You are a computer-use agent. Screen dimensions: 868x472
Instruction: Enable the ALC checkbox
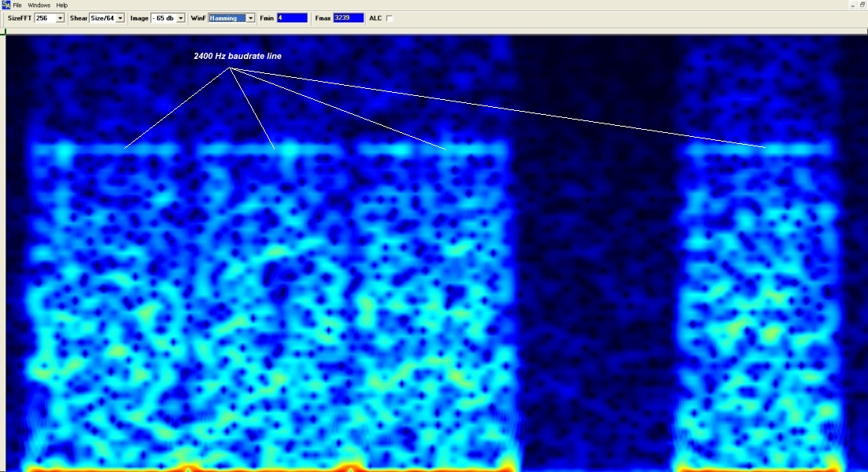pos(390,18)
